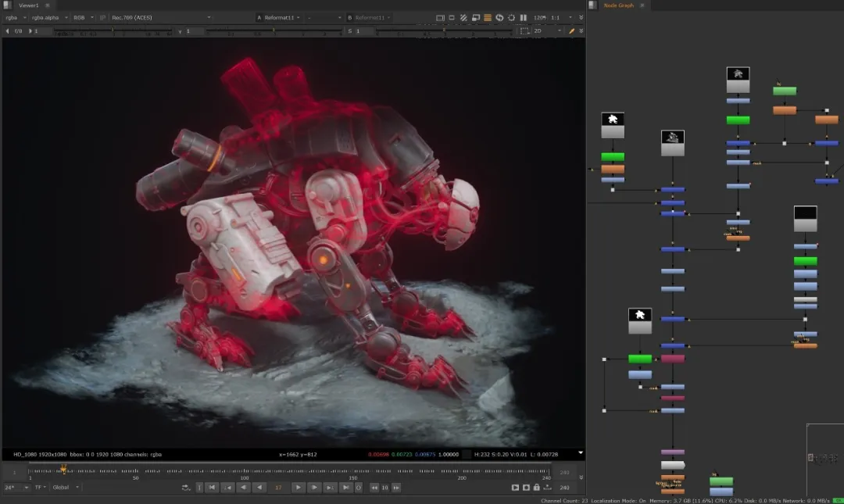This screenshot has height=504, width=844.
Task: Open the rgba channel layer dropdown
Action: (15, 17)
